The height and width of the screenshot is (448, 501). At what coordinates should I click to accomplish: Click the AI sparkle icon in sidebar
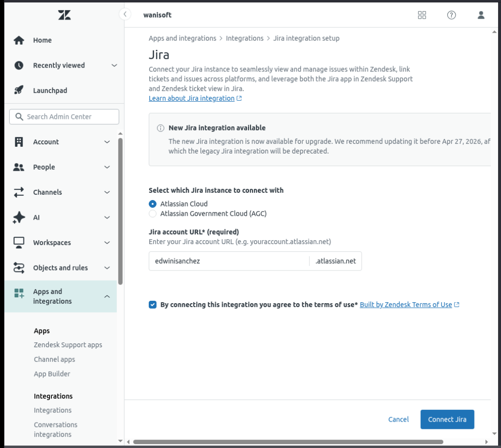[18, 217]
